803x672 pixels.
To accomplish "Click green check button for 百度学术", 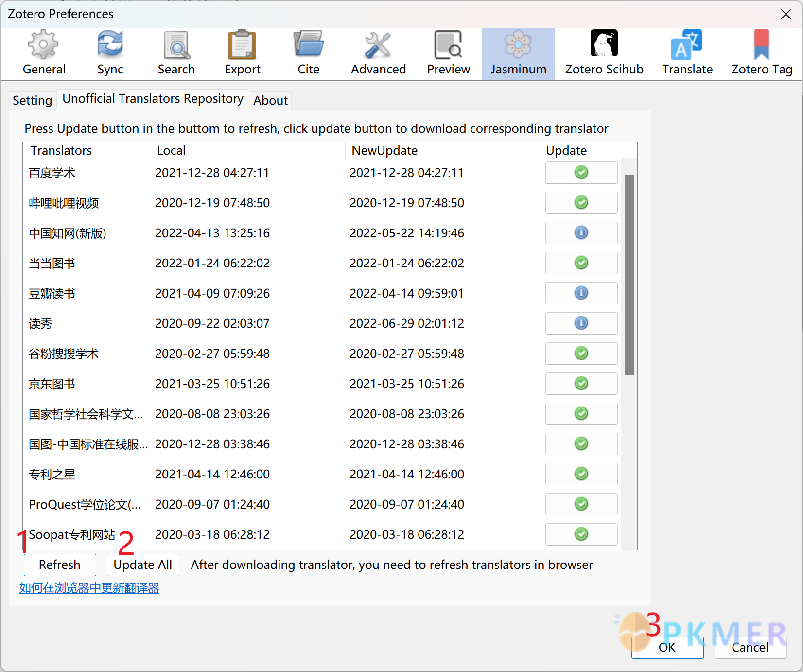I will coord(581,173).
